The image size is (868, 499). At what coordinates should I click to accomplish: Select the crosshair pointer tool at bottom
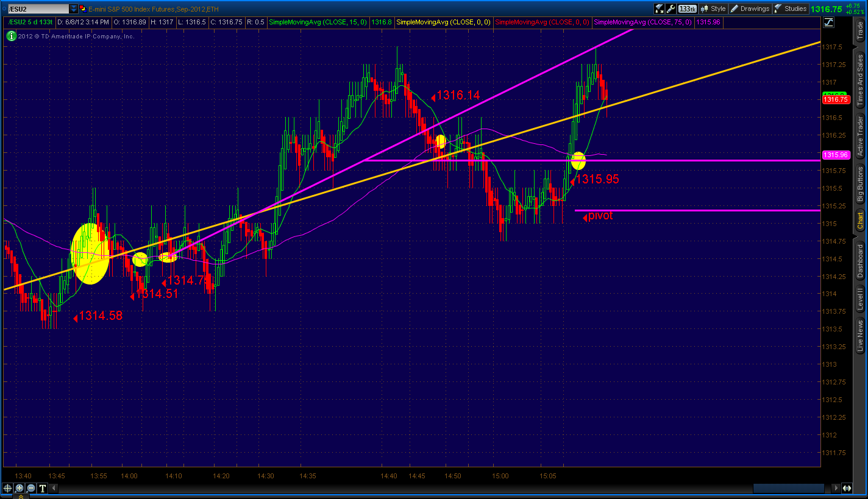(x=8, y=488)
